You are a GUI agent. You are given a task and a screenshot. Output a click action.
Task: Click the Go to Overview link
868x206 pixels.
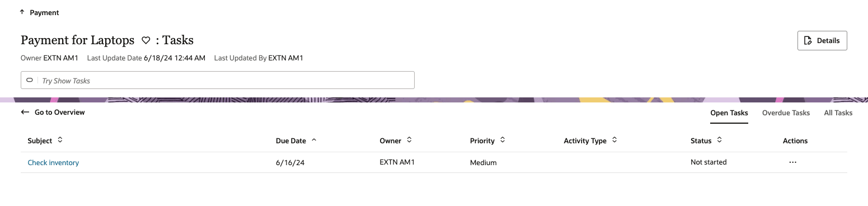click(60, 112)
